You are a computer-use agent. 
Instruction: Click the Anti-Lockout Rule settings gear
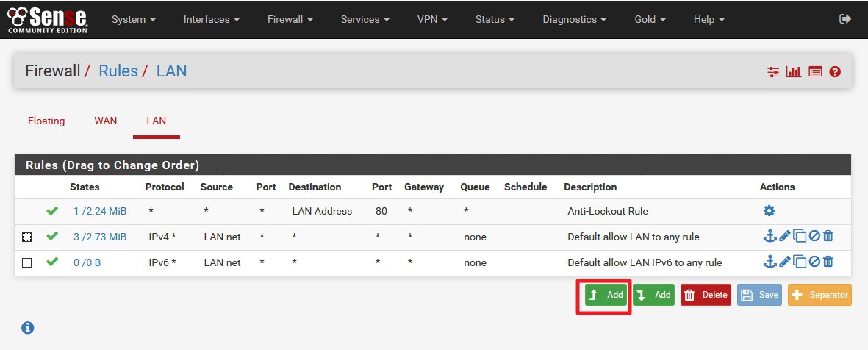[769, 211]
